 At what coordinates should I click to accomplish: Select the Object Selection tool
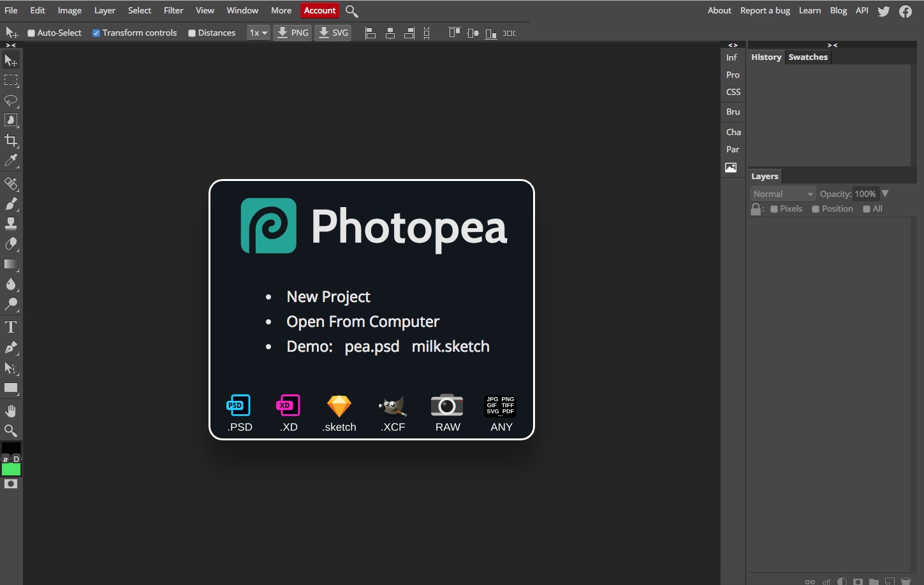tap(11, 120)
